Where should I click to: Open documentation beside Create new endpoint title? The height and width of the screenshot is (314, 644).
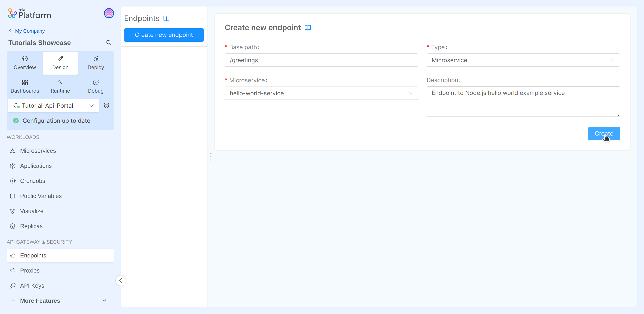308,28
